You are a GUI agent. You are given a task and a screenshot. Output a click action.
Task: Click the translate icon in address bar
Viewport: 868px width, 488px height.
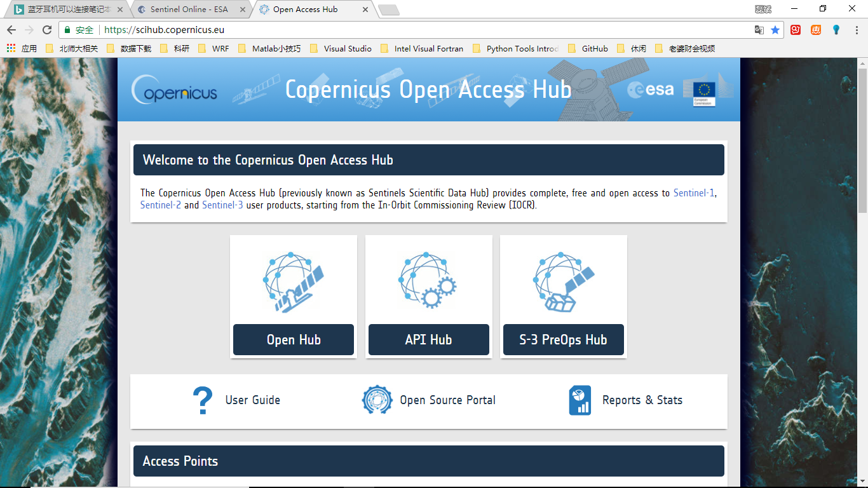pyautogui.click(x=759, y=30)
